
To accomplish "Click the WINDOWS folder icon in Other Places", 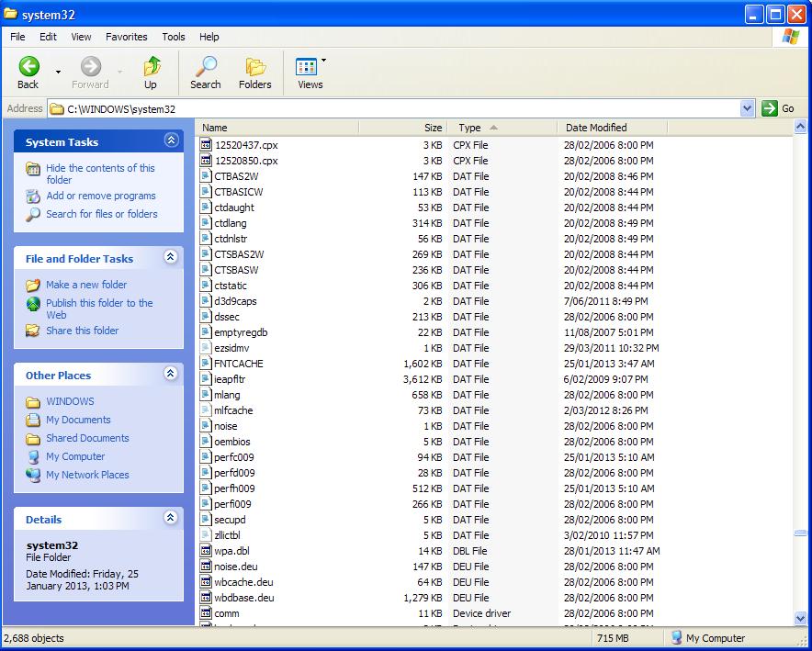I will (x=33, y=402).
